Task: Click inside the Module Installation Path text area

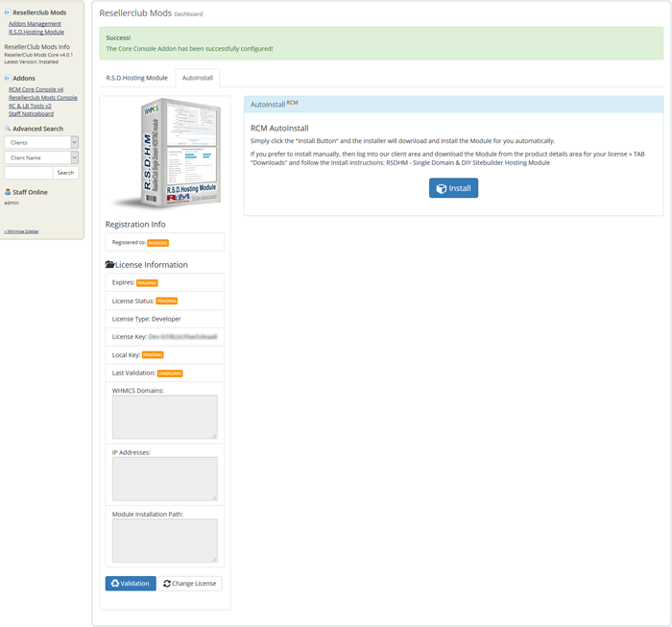Action: point(164,541)
